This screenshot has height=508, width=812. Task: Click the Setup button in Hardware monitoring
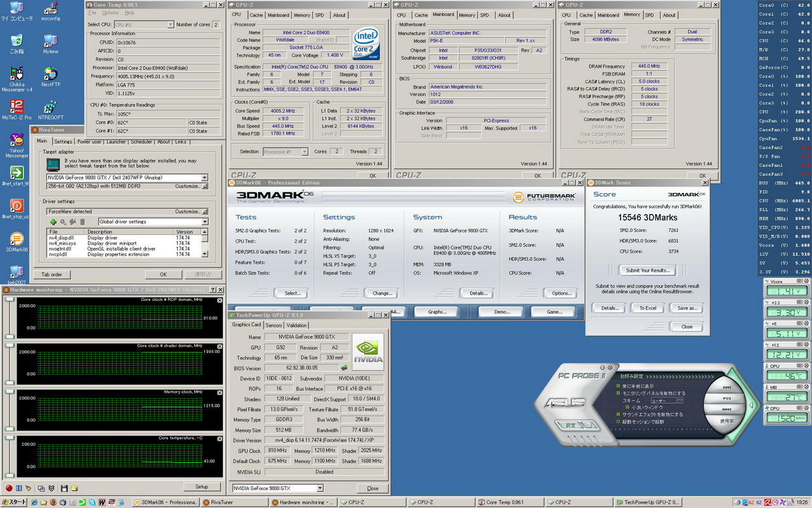[x=201, y=486]
